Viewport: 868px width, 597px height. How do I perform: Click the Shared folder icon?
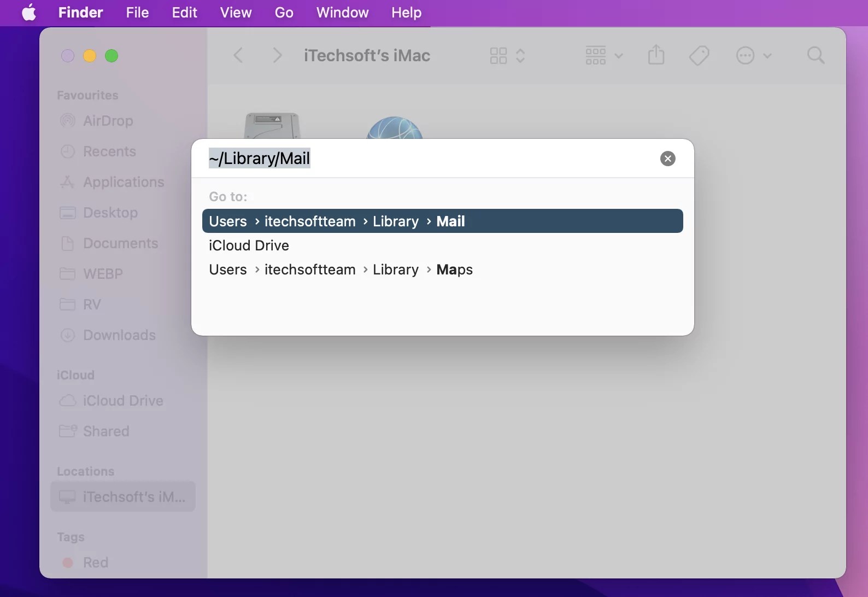[67, 431]
